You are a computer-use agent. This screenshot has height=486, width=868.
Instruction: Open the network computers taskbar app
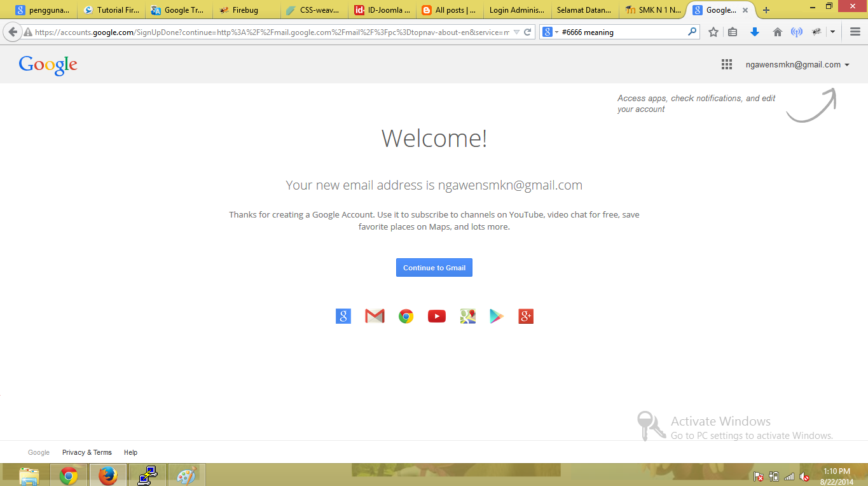tap(148, 476)
